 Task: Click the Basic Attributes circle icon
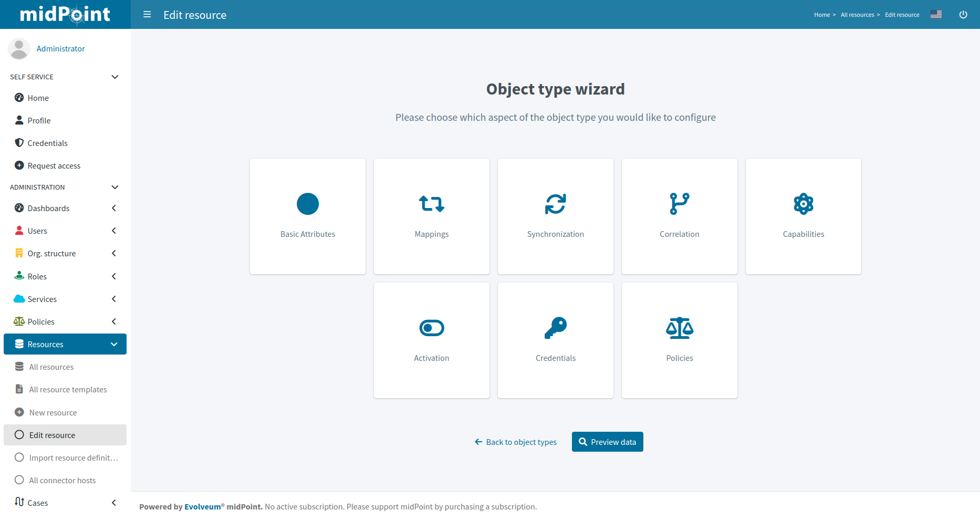click(308, 204)
